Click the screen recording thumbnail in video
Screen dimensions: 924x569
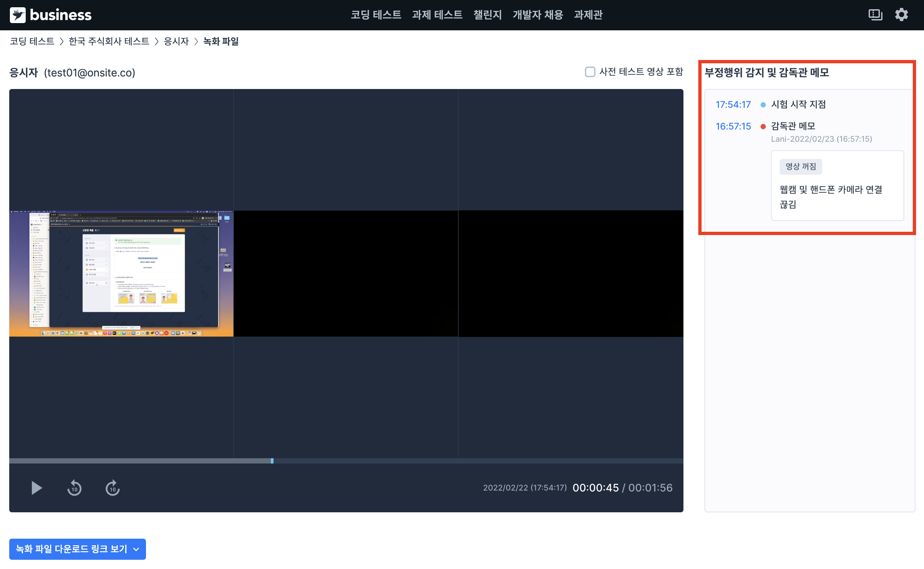pos(122,274)
